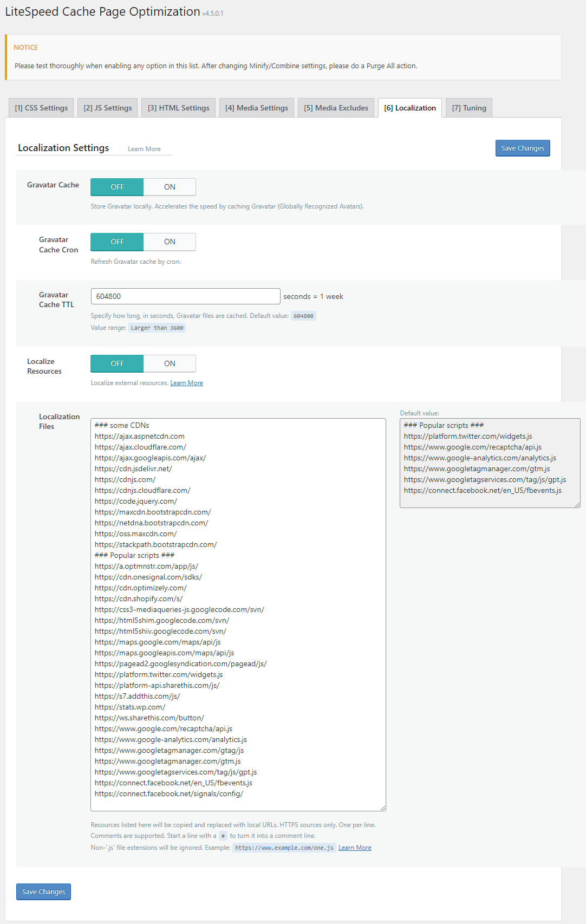Screen dimensions: 586x924
Task: Click the https://ajax.googleapis.com/ajax/ entry
Action: pos(150,458)
